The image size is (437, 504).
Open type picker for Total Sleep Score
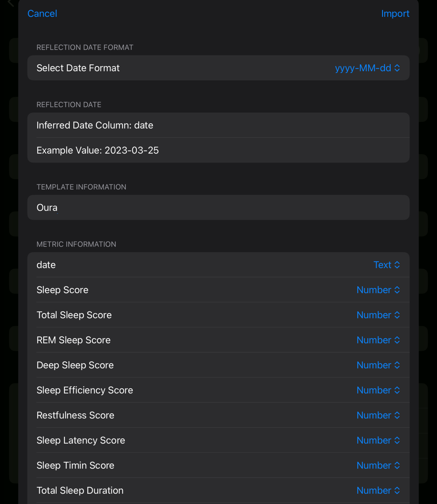coord(378,315)
